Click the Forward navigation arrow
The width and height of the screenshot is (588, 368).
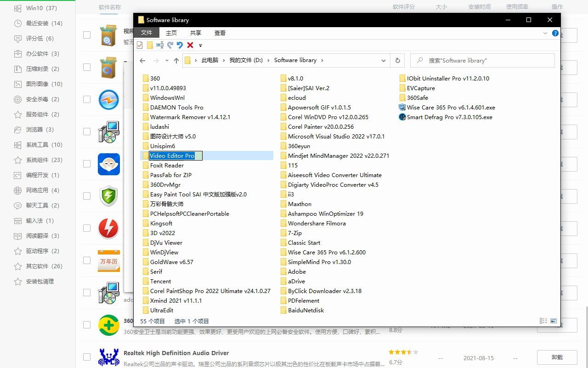coord(156,60)
